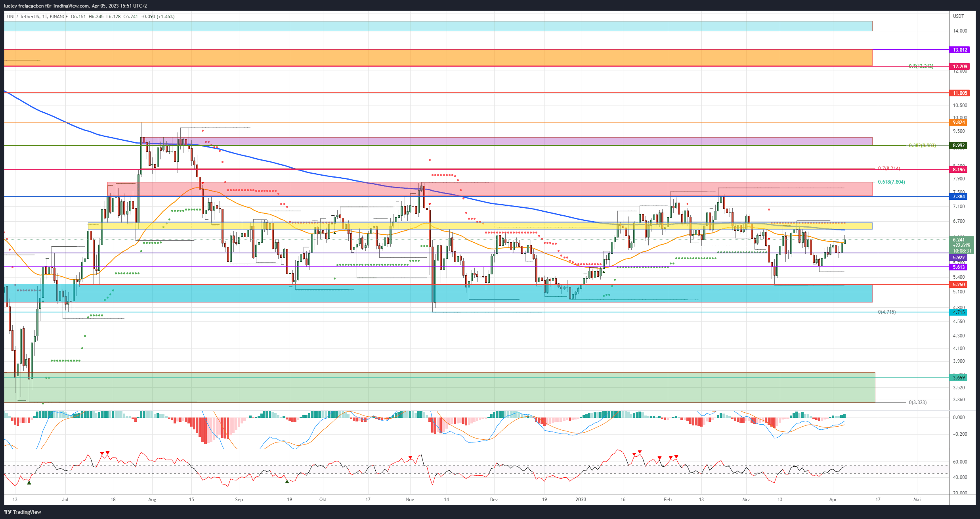The width and height of the screenshot is (980, 519).
Task: Click the Dez label on time axis
Action: (494, 500)
